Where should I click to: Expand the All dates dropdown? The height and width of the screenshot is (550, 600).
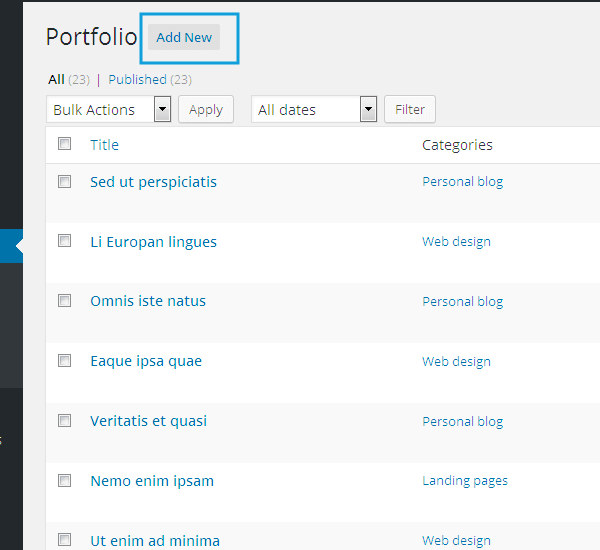314,110
